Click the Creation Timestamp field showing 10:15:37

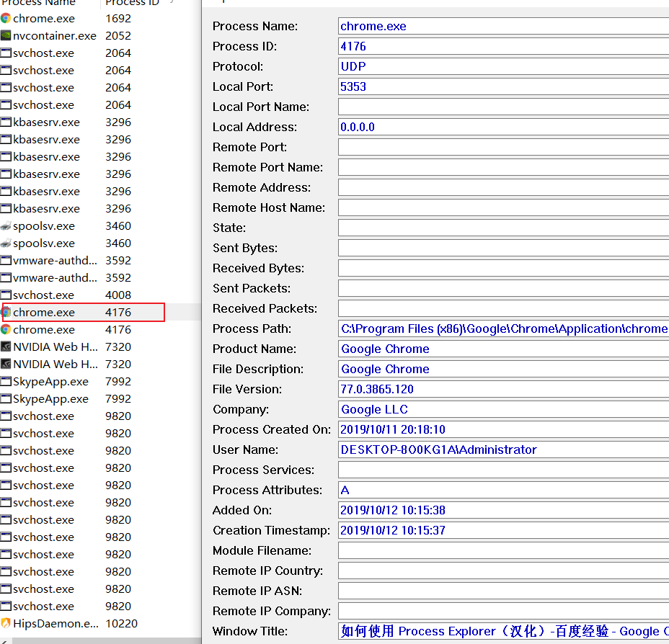coord(503,531)
